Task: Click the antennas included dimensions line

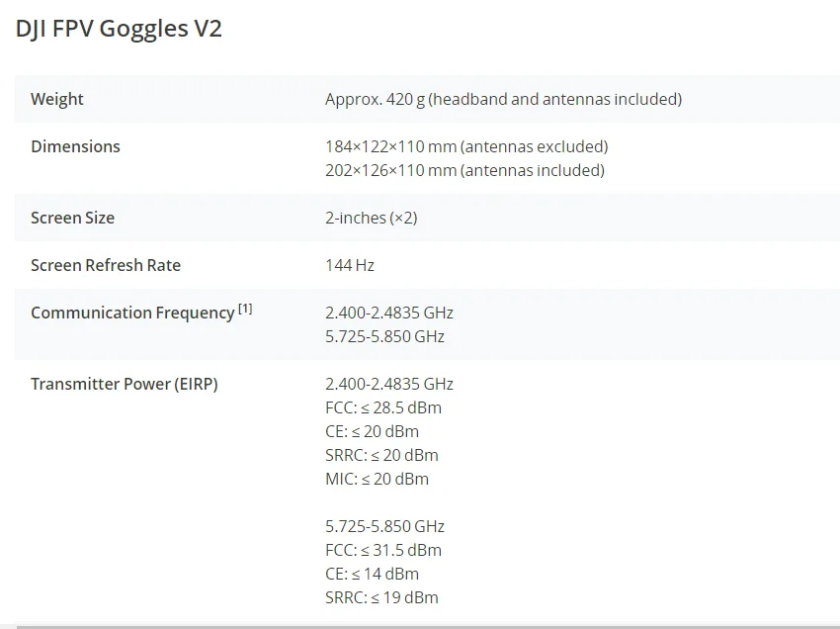Action: click(464, 170)
